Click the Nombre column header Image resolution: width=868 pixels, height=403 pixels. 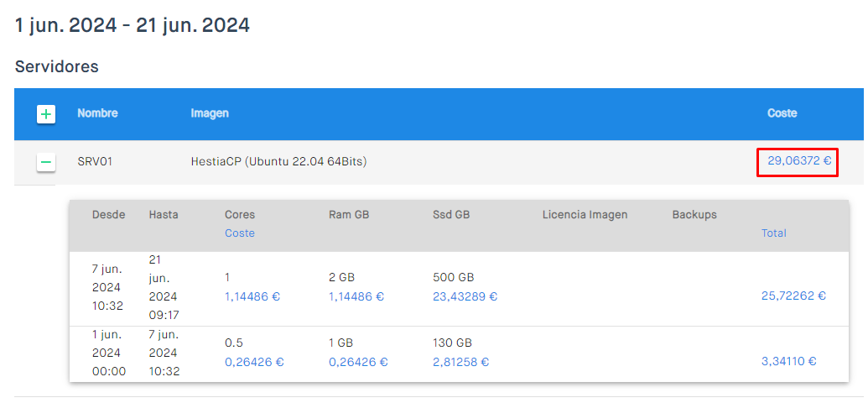click(97, 113)
